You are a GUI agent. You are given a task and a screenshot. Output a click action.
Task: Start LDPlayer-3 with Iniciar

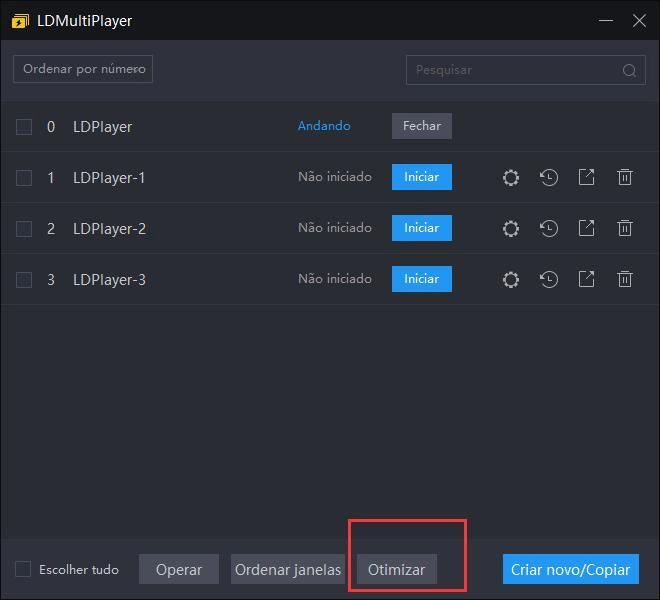pos(422,279)
